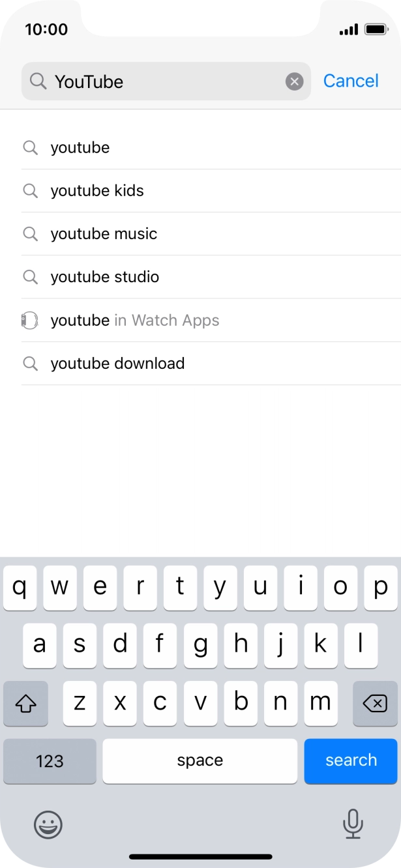Clear the search field with the X icon

pos(294,81)
